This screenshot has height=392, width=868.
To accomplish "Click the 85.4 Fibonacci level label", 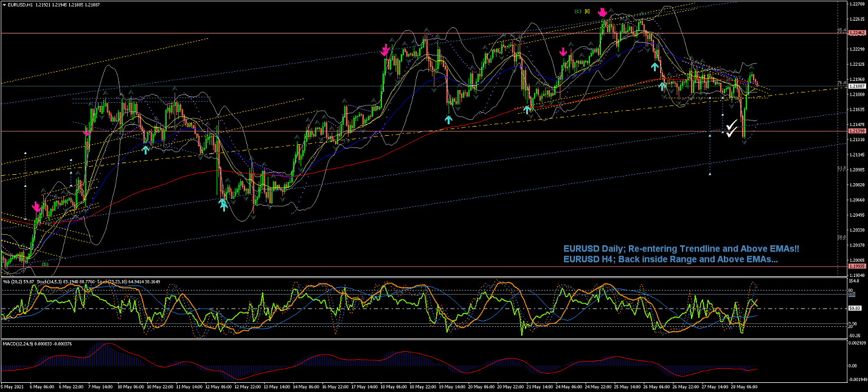I will [842, 30].
